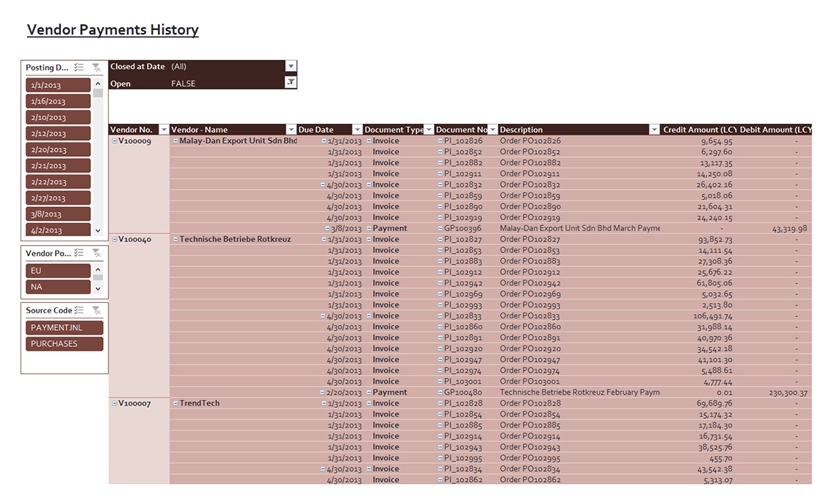Select 3/8/2013 posting date slicer

point(58,214)
